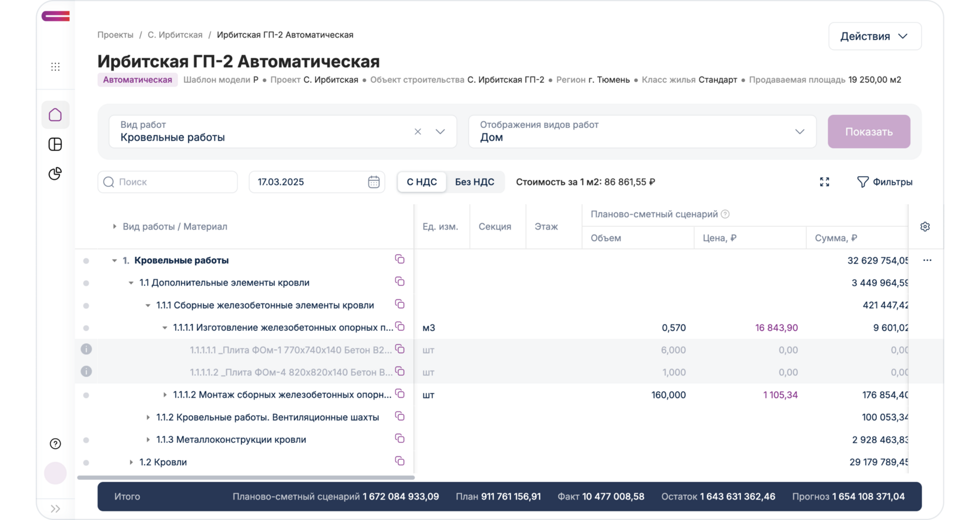980x520 pixels.
Task: Copy the Кровельные работы row
Action: 400,259
